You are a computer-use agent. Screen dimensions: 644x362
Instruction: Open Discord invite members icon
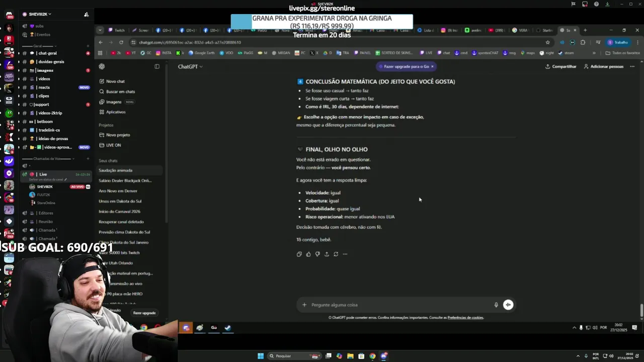(x=86, y=14)
